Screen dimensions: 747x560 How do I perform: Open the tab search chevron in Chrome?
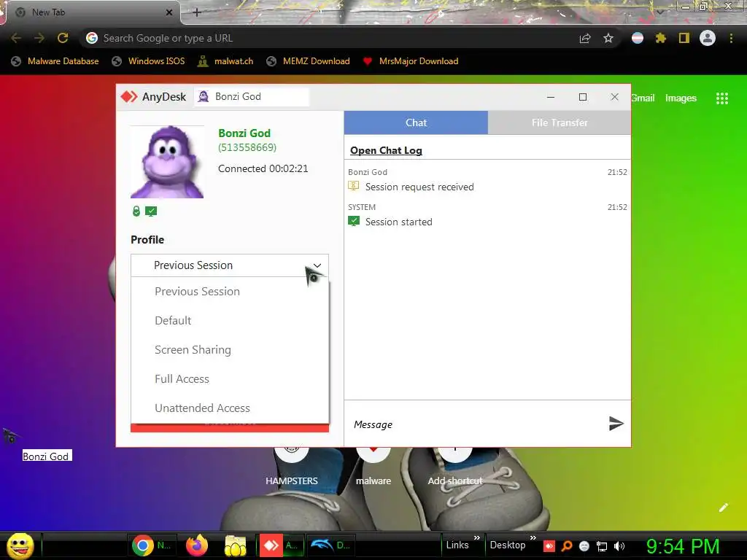coord(660,12)
